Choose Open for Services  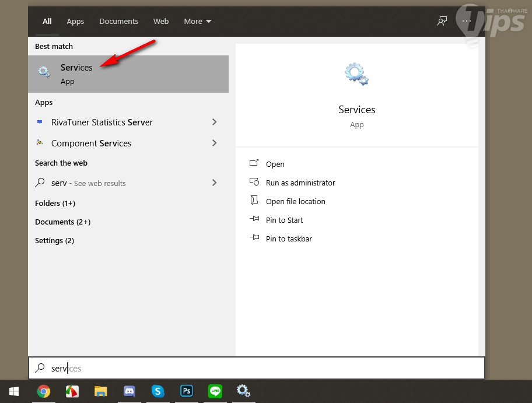click(275, 164)
